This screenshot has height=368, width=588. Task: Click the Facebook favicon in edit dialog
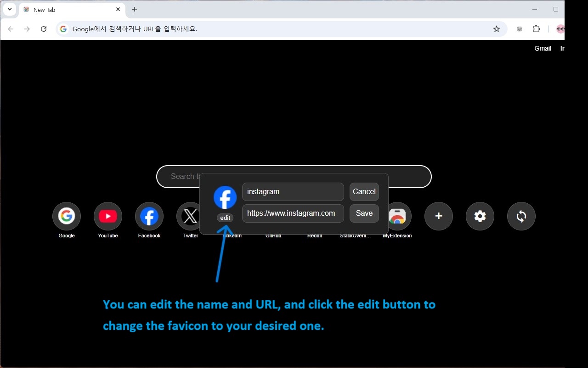point(225,197)
